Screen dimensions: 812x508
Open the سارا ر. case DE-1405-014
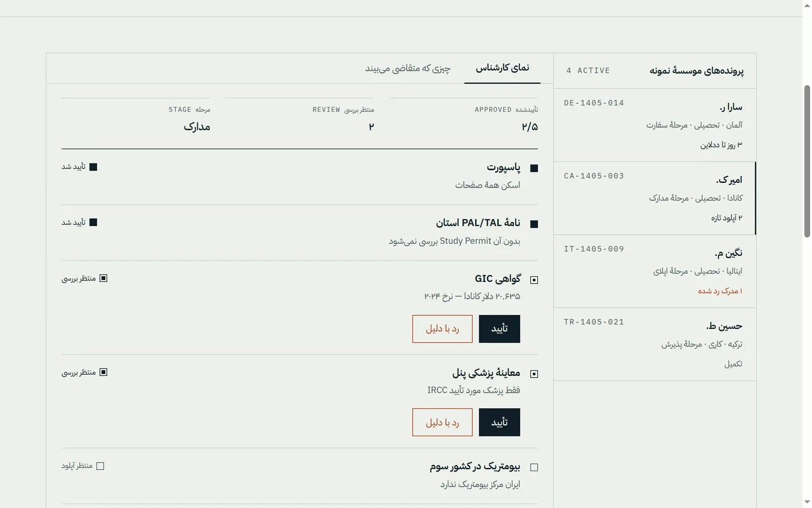[655, 125]
